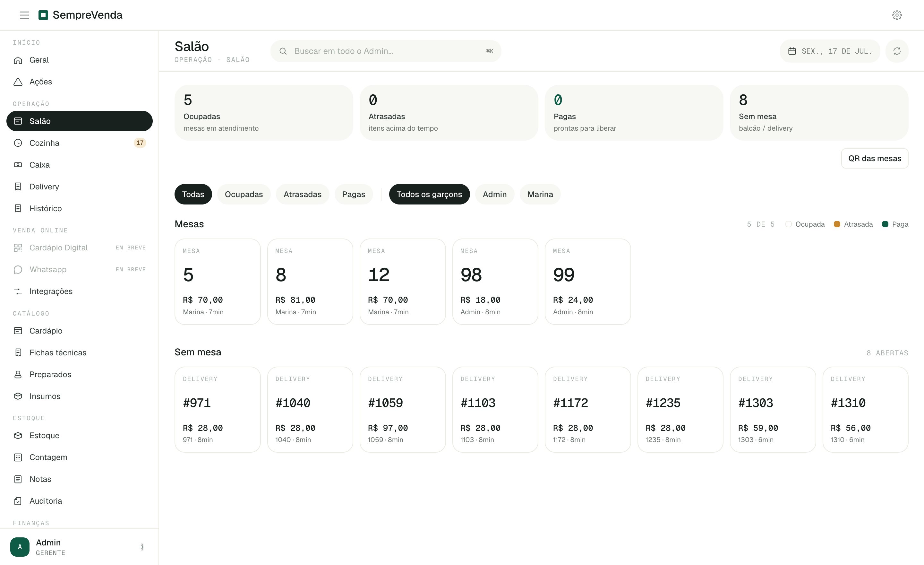Open delivery order #1059 card
The image size is (924, 565).
pyautogui.click(x=403, y=410)
